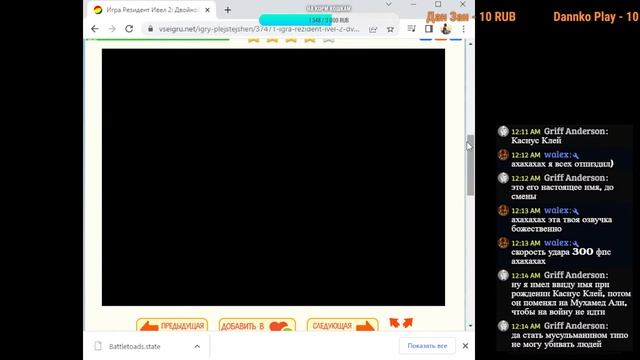Open the Chrome three-dot menu
Screen dimensions: 640x360
click(x=463, y=29)
